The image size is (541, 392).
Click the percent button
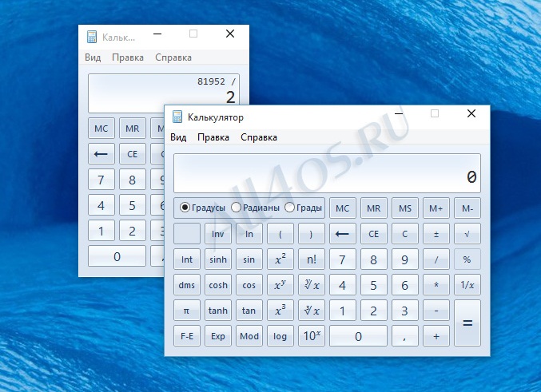[467, 259]
